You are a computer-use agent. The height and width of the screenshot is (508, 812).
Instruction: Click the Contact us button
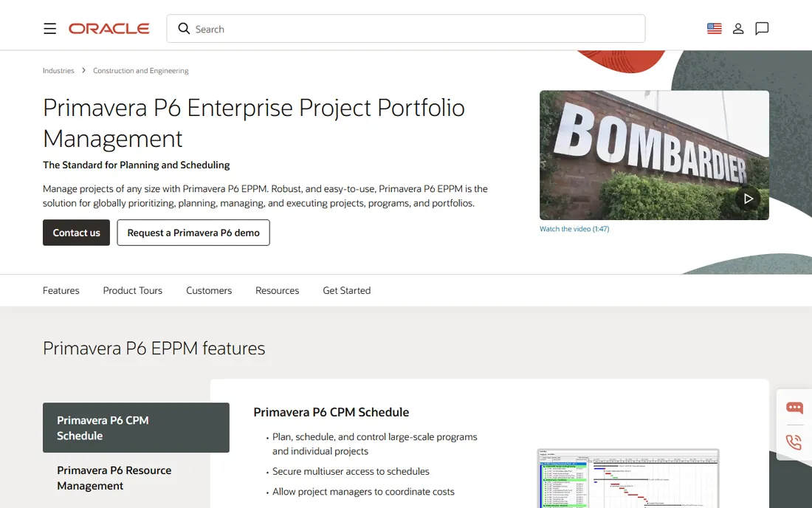[76, 233]
